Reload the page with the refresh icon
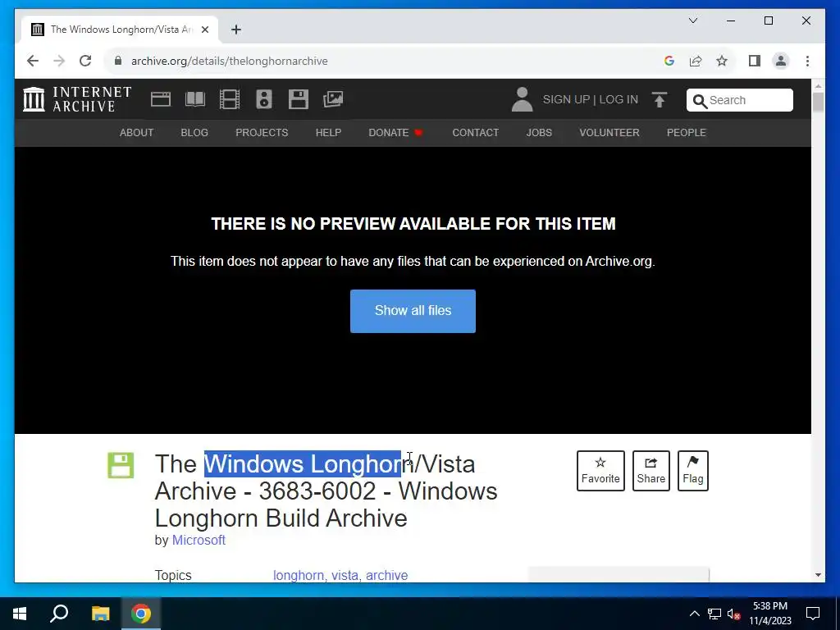The width and height of the screenshot is (840, 630). pos(85,61)
